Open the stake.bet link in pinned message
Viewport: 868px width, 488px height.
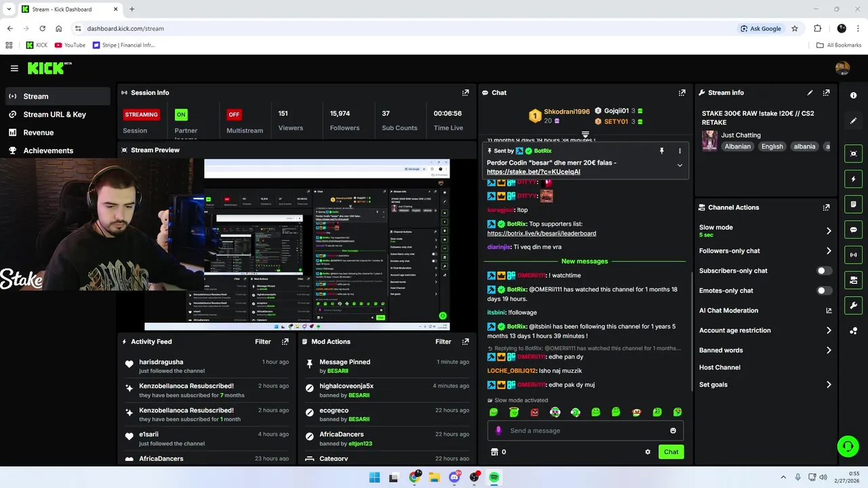[533, 172]
